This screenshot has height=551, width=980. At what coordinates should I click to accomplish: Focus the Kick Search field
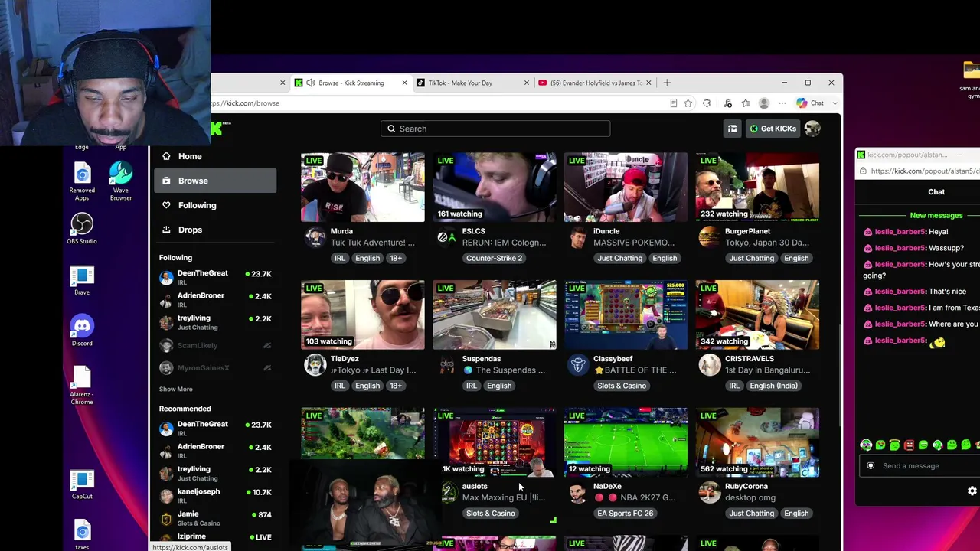pyautogui.click(x=495, y=129)
